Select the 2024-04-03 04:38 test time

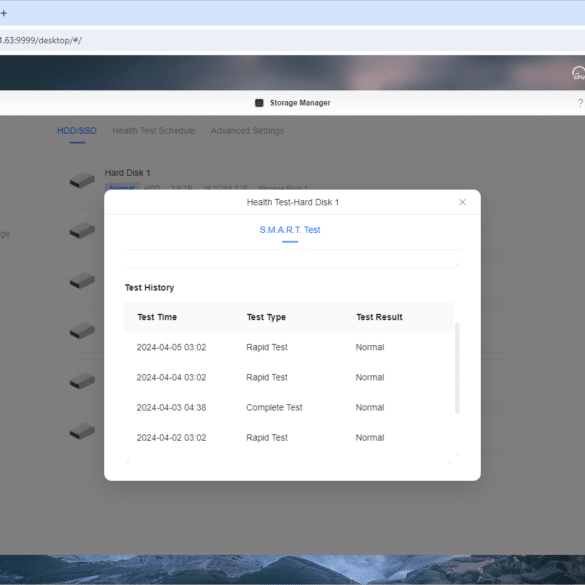point(171,407)
